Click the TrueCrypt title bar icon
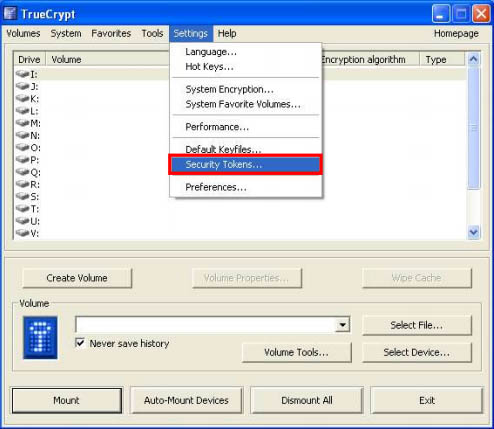The height and width of the screenshot is (429, 494). click(x=10, y=13)
